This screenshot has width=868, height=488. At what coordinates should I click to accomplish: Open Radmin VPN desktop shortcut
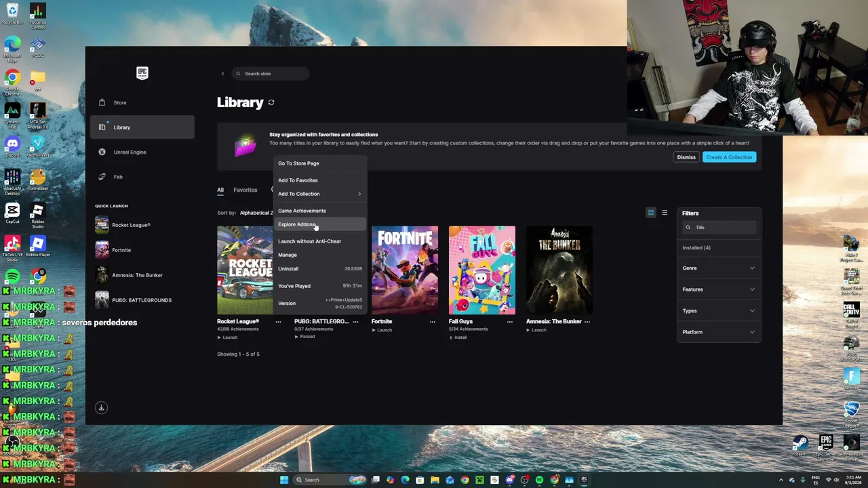click(x=38, y=146)
